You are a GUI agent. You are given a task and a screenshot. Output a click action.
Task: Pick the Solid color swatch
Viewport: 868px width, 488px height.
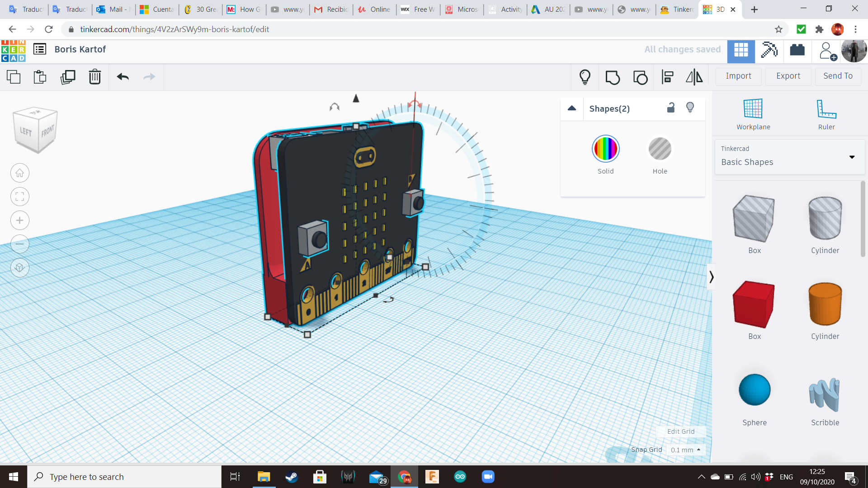(605, 149)
